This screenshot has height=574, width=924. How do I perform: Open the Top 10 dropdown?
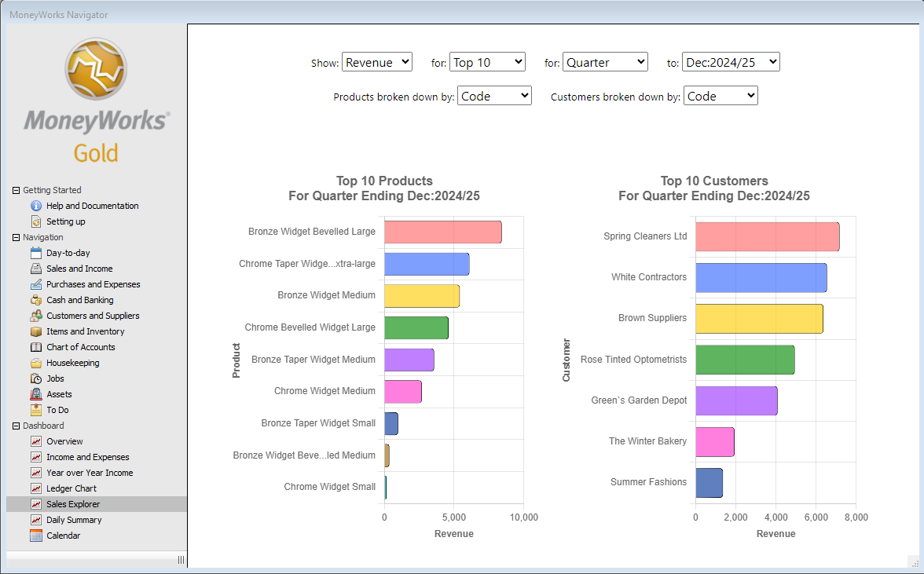tap(487, 62)
